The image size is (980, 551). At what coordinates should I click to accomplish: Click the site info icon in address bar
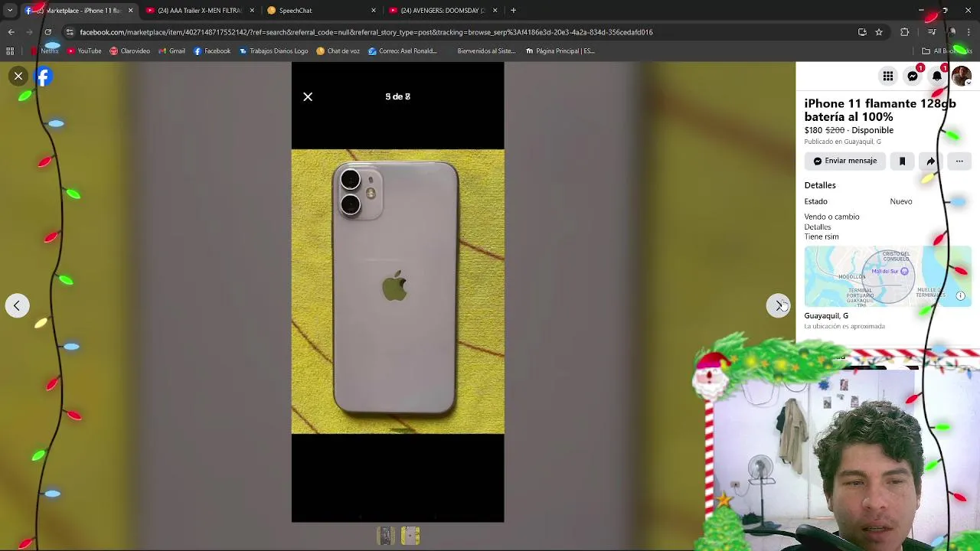click(70, 32)
